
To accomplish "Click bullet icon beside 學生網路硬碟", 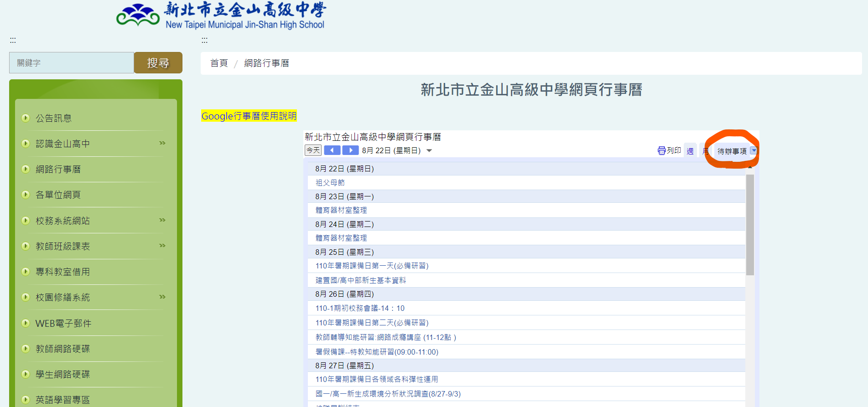I will point(26,374).
